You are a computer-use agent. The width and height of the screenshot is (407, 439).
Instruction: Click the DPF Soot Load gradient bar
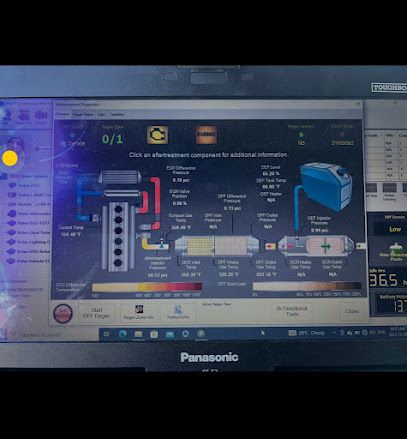click(307, 286)
